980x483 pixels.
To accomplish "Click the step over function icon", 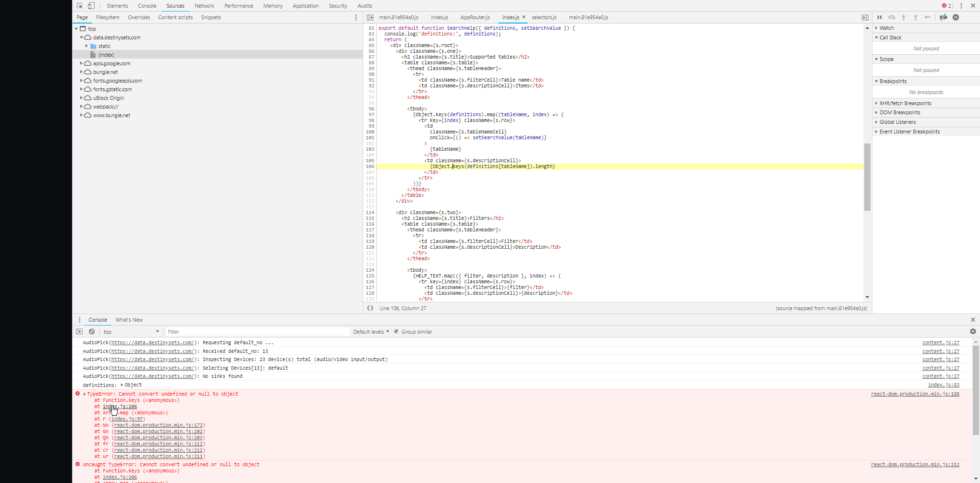I will (x=892, y=17).
